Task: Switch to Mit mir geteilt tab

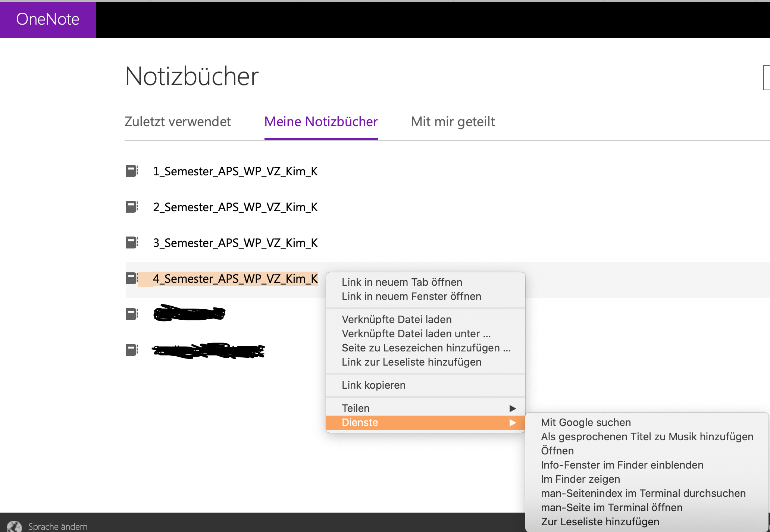Action: point(453,122)
